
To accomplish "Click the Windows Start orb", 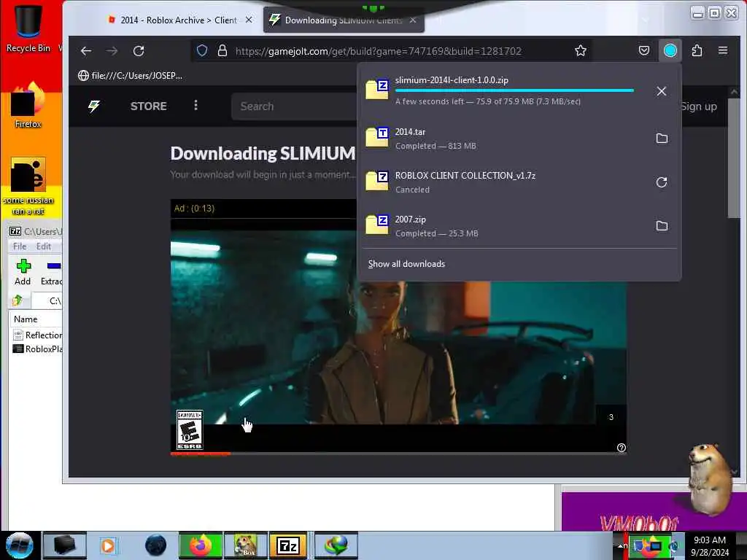I will coord(20,545).
